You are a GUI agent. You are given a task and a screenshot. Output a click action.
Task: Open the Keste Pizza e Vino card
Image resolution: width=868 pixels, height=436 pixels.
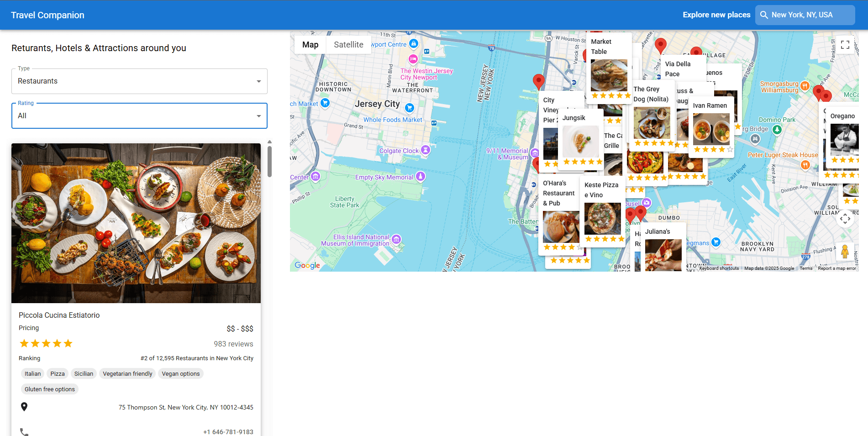click(x=603, y=212)
